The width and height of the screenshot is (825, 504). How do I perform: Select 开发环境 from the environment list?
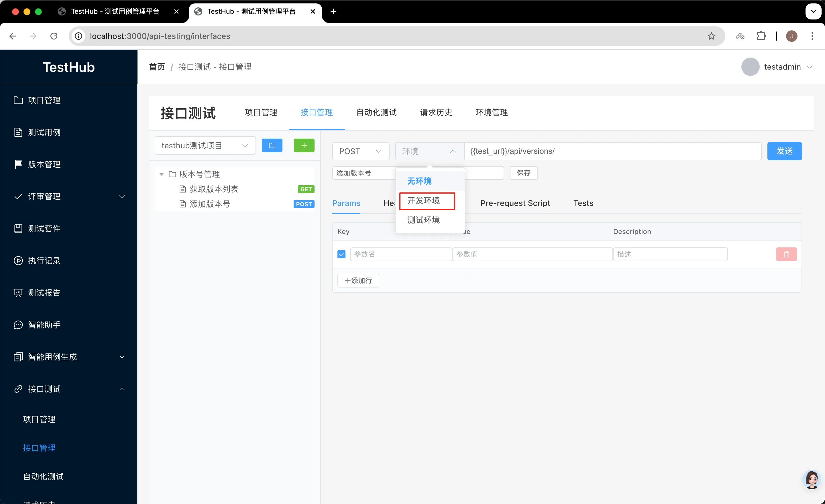tap(424, 201)
